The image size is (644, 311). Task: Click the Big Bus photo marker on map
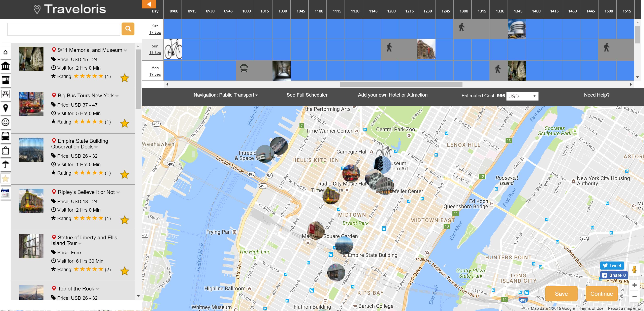tap(351, 173)
